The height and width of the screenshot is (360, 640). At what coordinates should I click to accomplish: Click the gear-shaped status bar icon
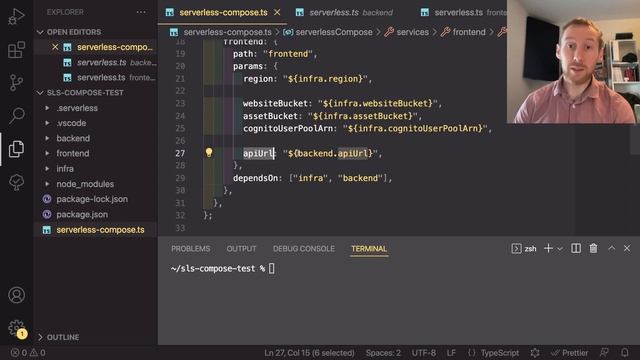pyautogui.click(x=535, y=353)
